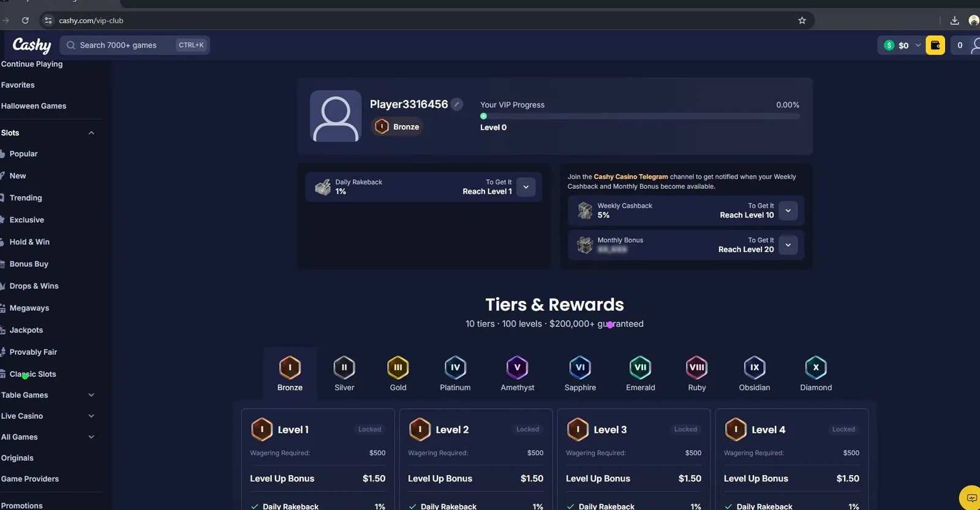Click the browser address bar URL
980x510 pixels.
(x=91, y=20)
